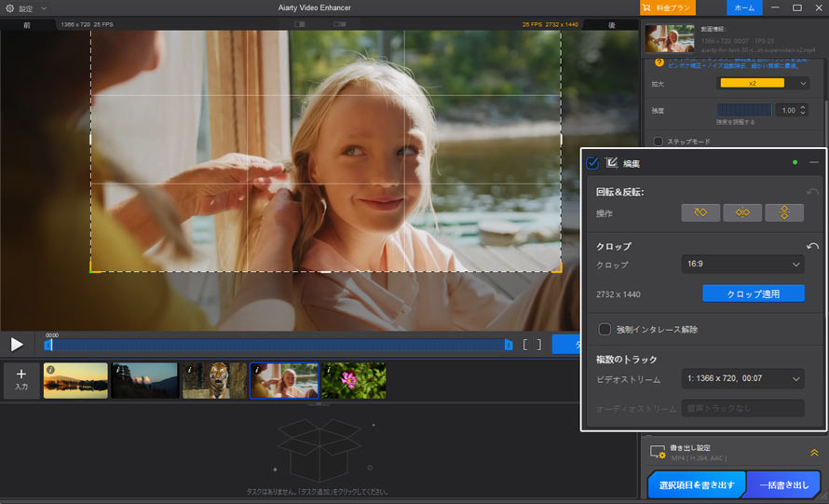Click the set end bracket icon
The height and width of the screenshot is (504, 829).
point(538,345)
